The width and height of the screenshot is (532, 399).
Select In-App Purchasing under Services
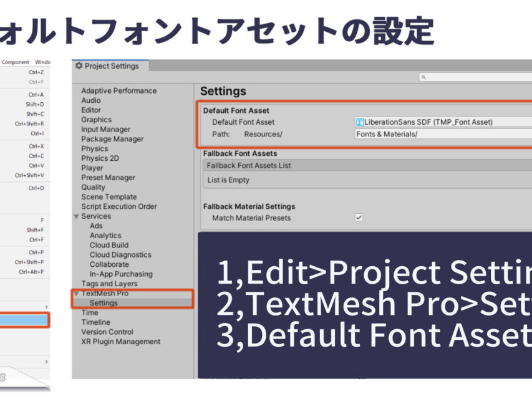(121, 274)
